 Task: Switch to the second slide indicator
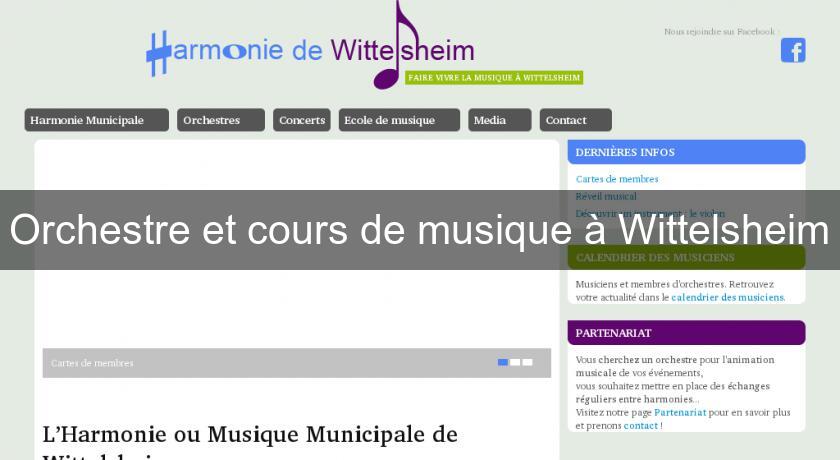pyautogui.click(x=515, y=363)
